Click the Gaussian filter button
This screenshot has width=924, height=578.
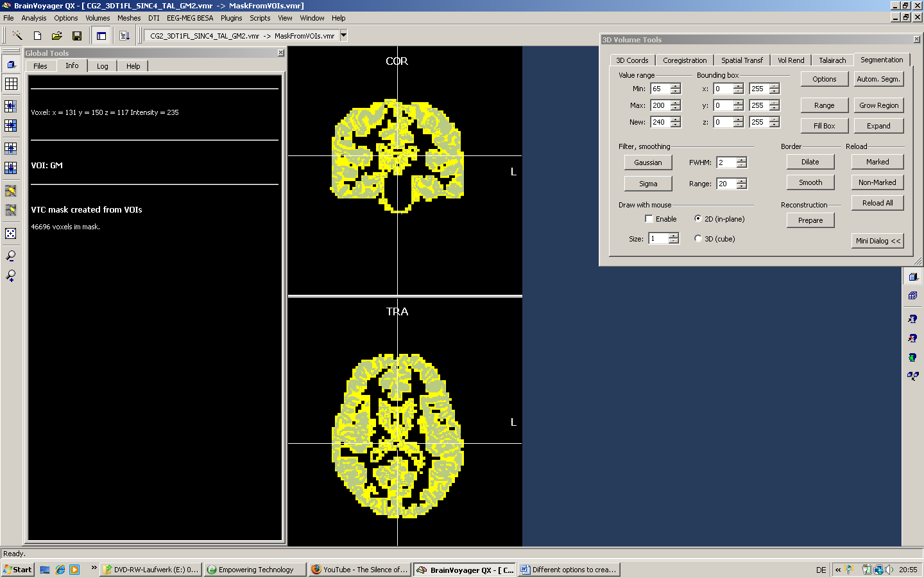coord(647,162)
